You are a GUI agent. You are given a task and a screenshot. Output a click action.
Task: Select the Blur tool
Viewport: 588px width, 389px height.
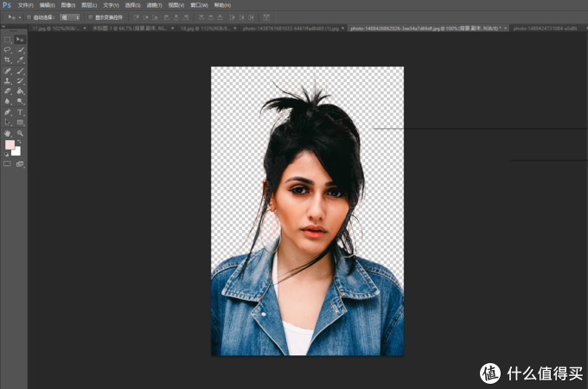(8, 101)
